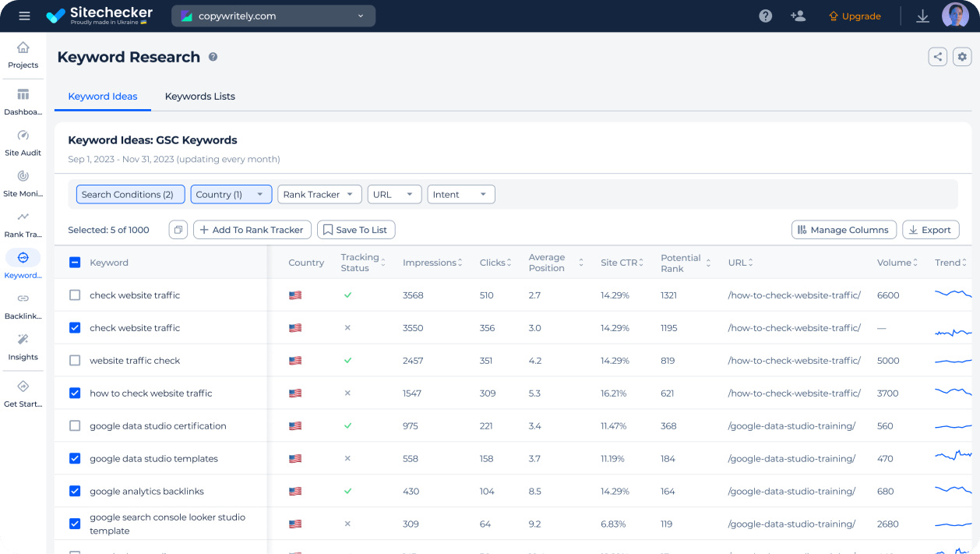This screenshot has width=980, height=554.
Task: Click the trend sparkline for volume 6600
Action: pos(954,294)
